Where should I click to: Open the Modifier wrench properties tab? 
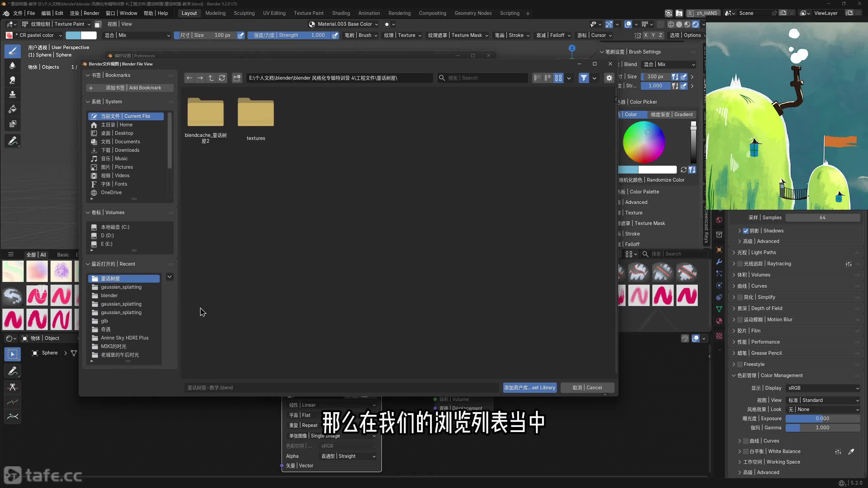tap(719, 262)
